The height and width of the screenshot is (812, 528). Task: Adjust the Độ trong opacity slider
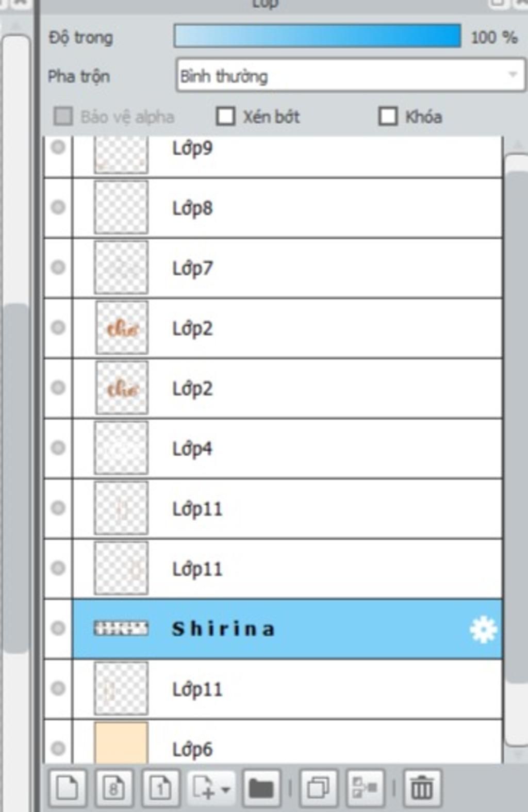pos(317,36)
